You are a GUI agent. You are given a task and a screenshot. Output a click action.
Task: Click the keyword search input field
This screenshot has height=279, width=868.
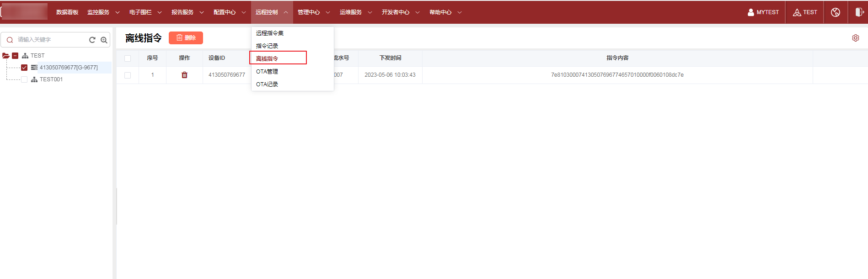pos(50,40)
